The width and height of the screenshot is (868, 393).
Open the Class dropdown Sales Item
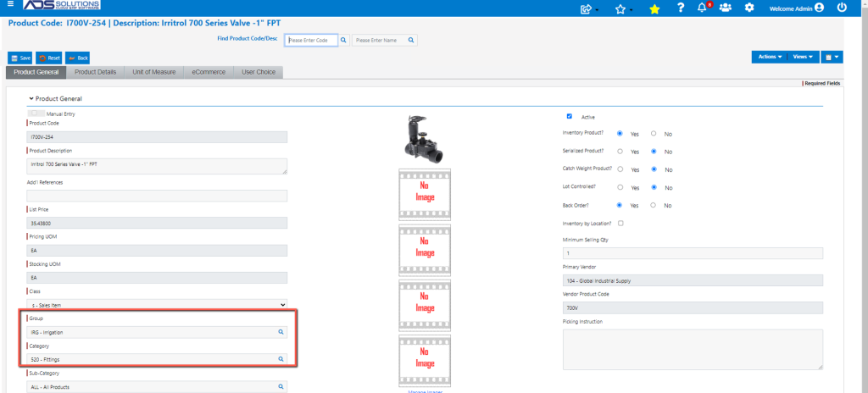pos(157,304)
